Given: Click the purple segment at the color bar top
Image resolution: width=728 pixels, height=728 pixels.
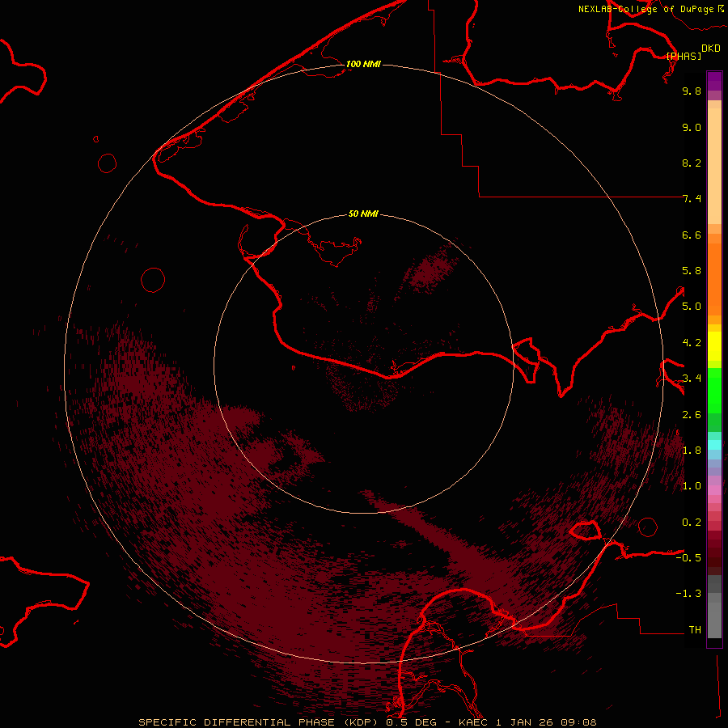Looking at the screenshot, I should point(714,81).
